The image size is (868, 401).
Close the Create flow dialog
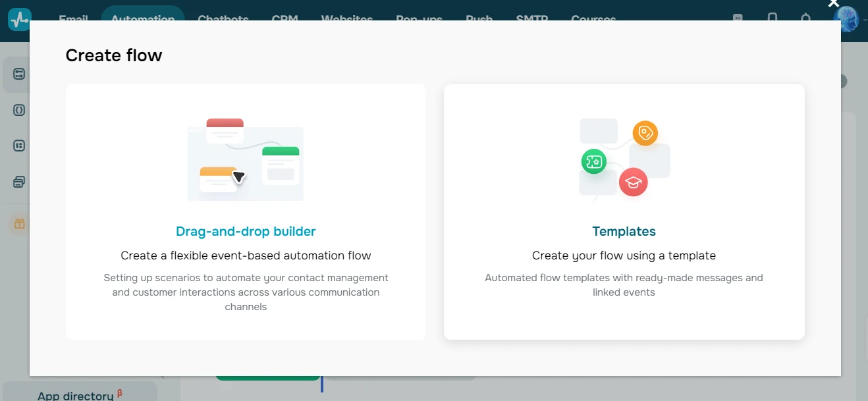[x=833, y=4]
